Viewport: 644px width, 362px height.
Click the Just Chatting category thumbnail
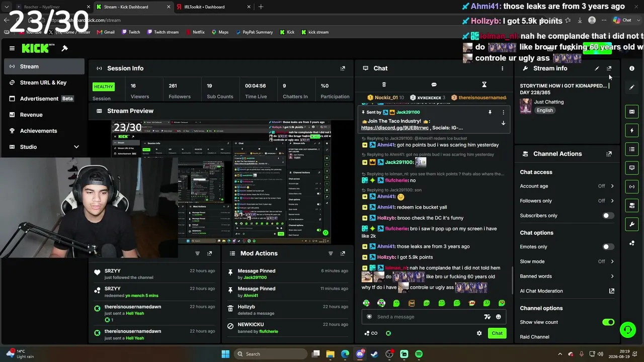tap(526, 106)
